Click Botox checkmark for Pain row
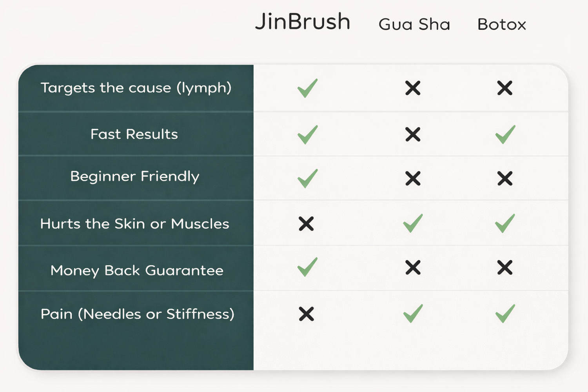The image size is (588, 392). (x=505, y=314)
